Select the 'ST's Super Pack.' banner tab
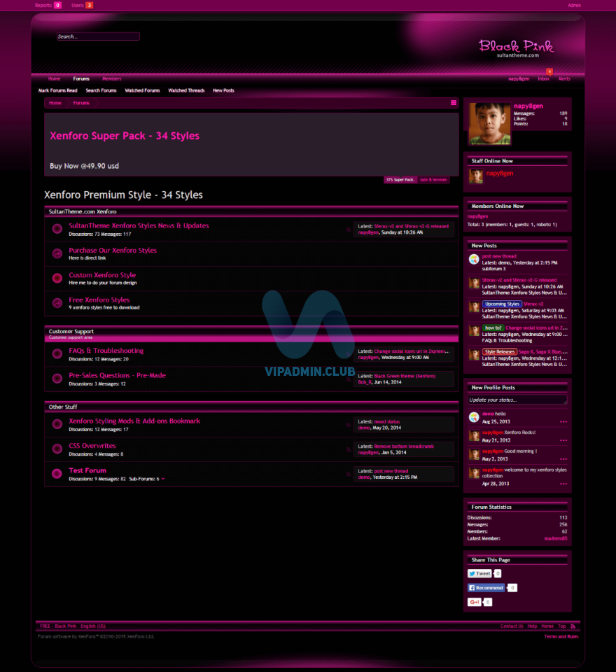The image size is (616, 672). coord(400,180)
